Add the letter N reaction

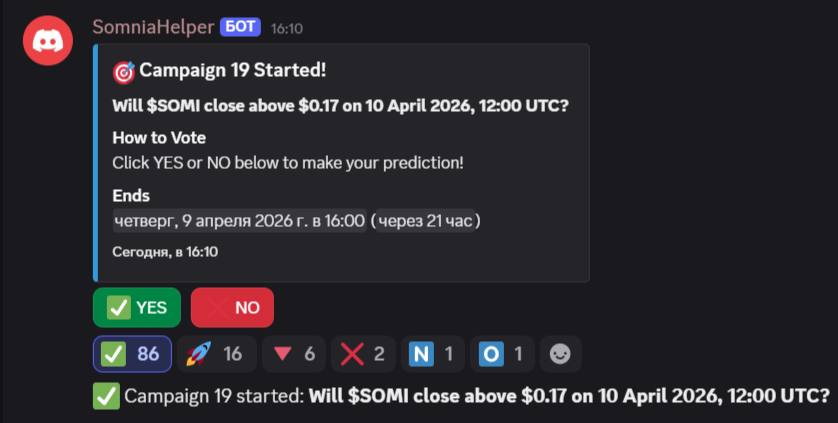432,353
